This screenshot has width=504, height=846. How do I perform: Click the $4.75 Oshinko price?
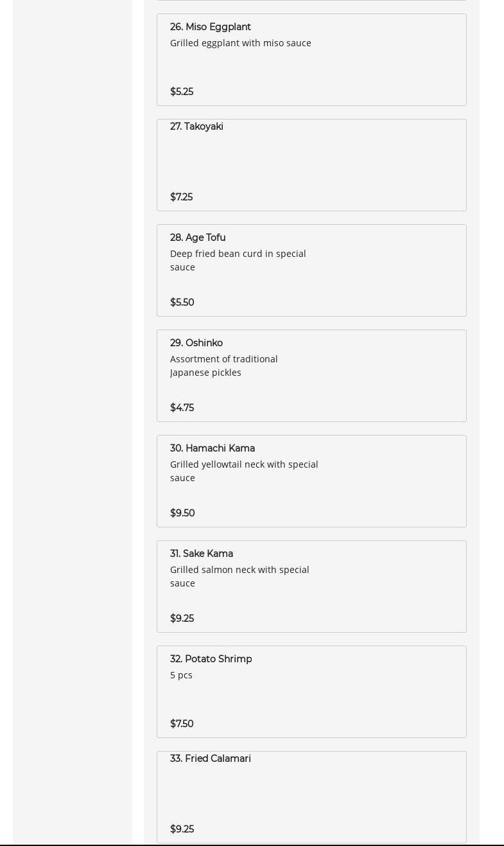(182, 408)
